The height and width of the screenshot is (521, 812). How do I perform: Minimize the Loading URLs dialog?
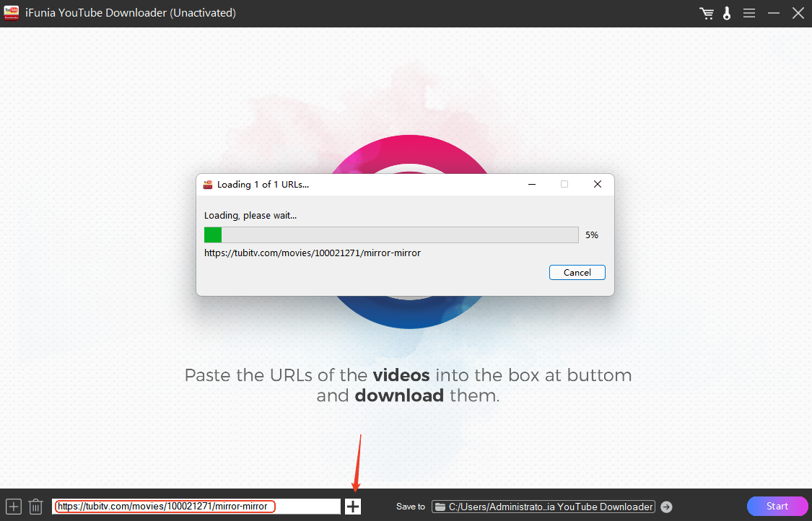tap(531, 184)
